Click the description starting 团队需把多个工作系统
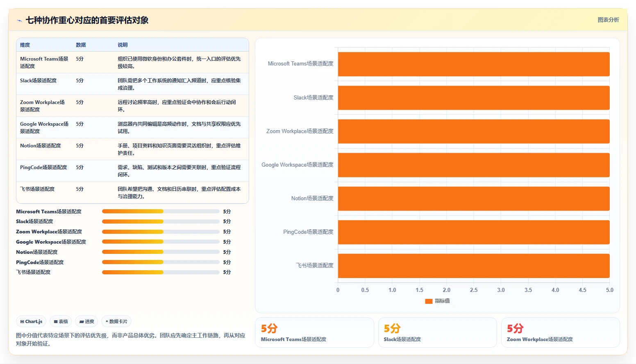The height and width of the screenshot is (364, 636). point(179,84)
